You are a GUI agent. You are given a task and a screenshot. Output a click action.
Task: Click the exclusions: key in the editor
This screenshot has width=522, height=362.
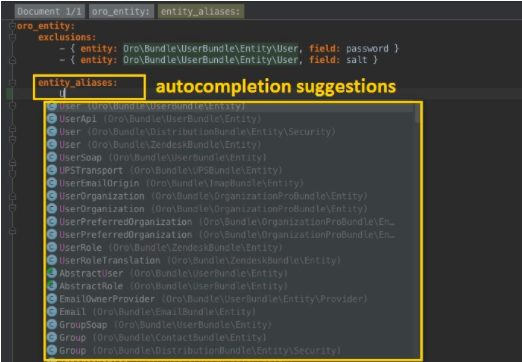coord(67,37)
